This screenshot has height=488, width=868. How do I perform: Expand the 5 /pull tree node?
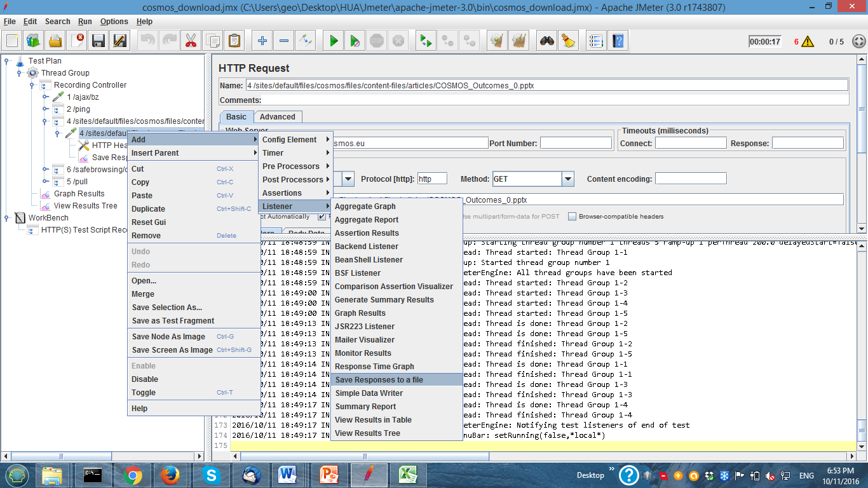45,182
